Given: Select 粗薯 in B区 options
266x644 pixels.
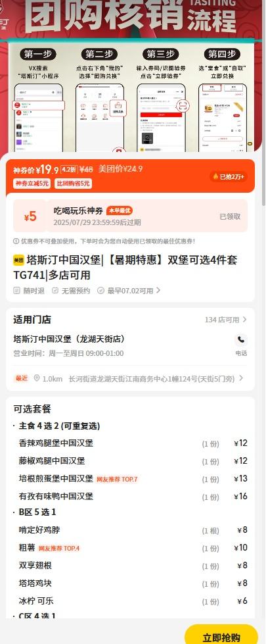Looking at the screenshot, I should [133, 548].
